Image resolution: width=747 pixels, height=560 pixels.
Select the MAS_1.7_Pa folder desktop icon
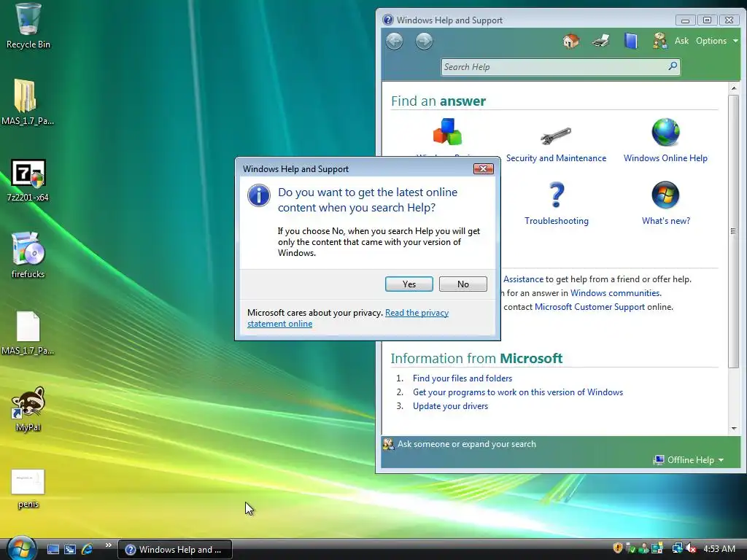28,102
